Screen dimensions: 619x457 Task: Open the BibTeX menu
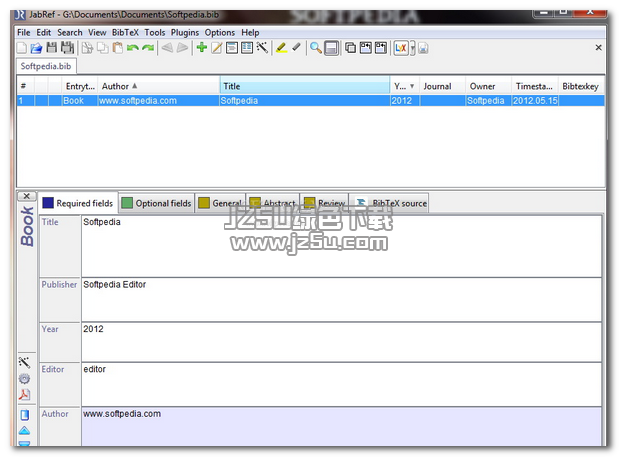click(125, 32)
